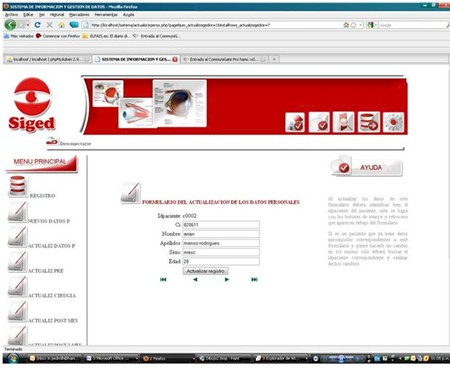Open a new tab with the plus button
450x368 pixels.
coord(274,59)
